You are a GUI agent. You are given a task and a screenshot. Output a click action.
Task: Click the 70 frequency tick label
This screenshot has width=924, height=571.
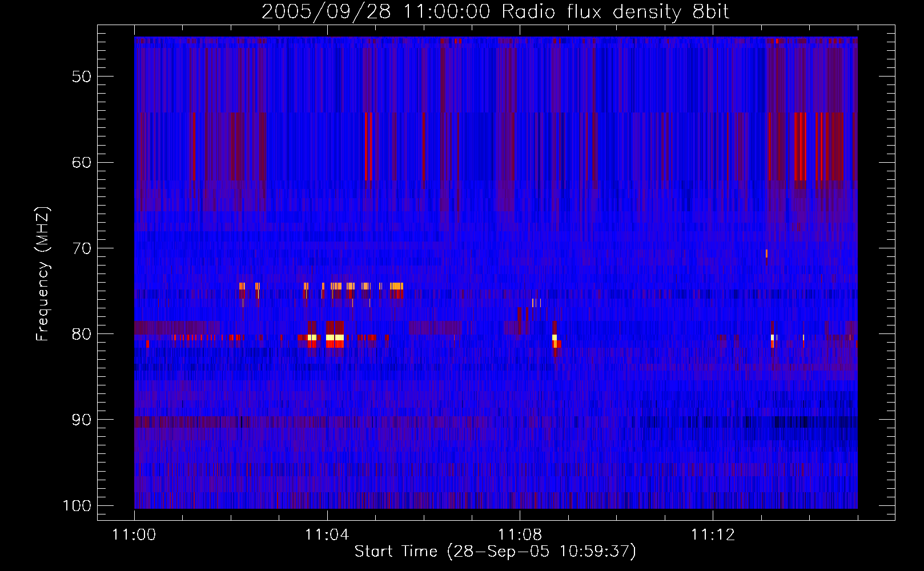click(82, 248)
